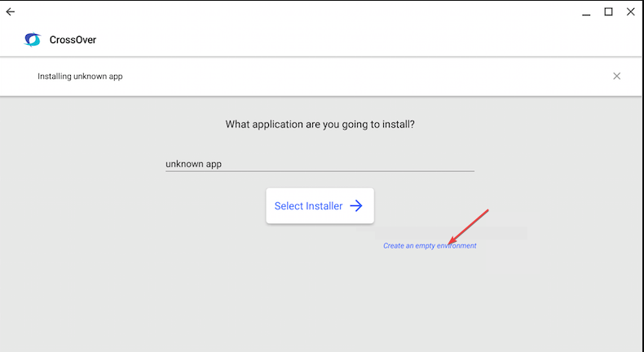Screen dimensions: 644x352
Task: Click the CrossOver title text
Action: (x=73, y=40)
